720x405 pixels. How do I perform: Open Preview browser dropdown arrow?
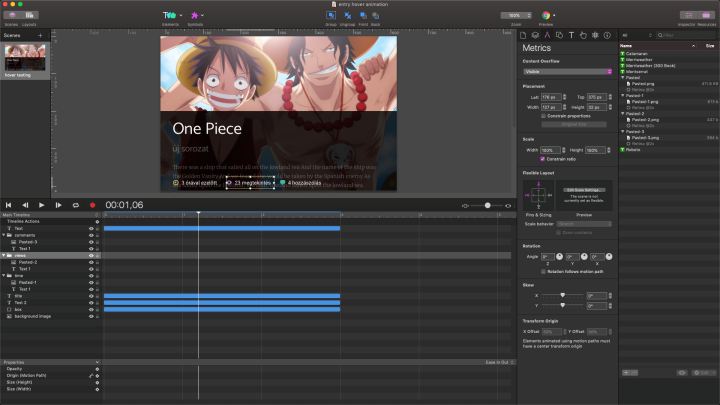tap(554, 15)
